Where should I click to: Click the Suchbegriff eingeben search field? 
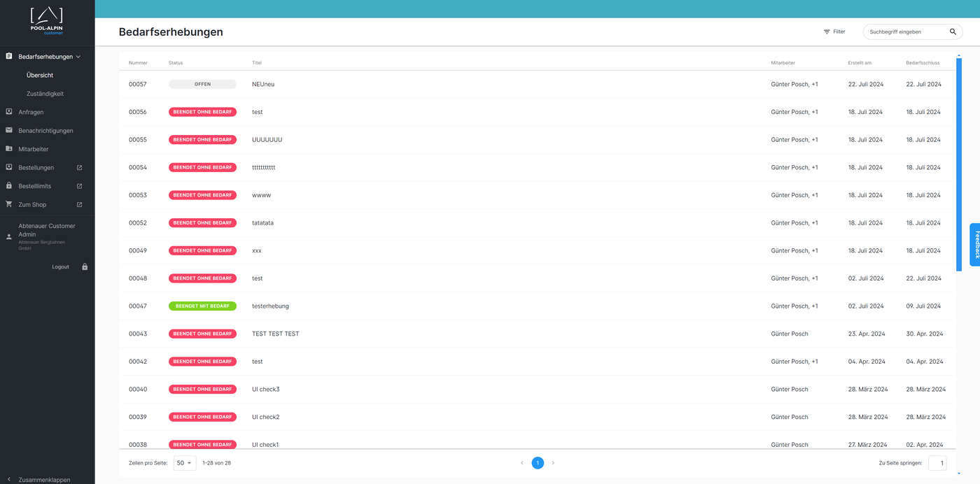[906, 32]
